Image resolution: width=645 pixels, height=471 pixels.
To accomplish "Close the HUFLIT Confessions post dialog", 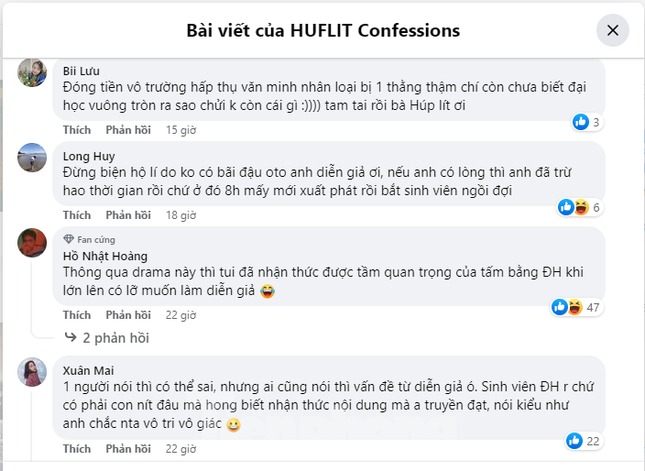I will click(613, 30).
